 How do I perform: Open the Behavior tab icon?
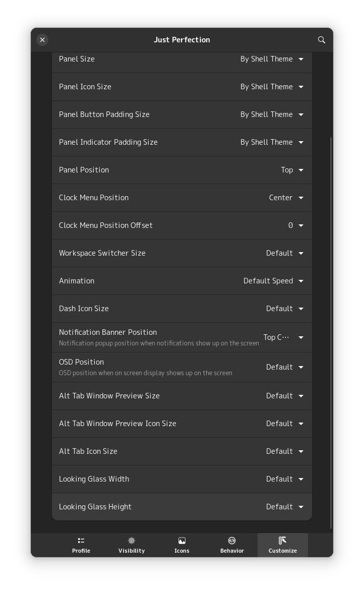pyautogui.click(x=232, y=541)
